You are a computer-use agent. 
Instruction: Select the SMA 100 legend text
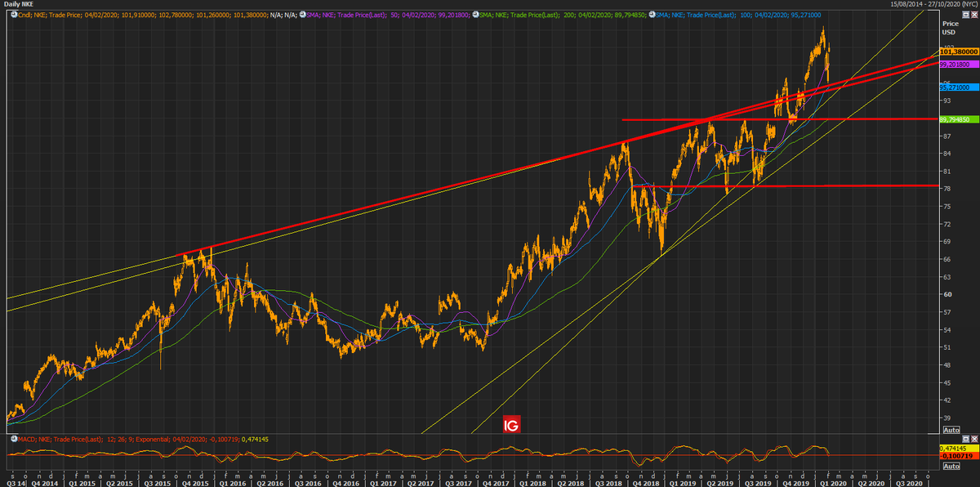tap(741, 14)
